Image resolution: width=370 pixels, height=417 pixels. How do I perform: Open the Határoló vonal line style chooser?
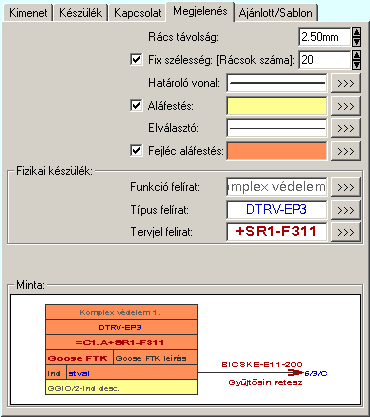pyautogui.click(x=346, y=83)
